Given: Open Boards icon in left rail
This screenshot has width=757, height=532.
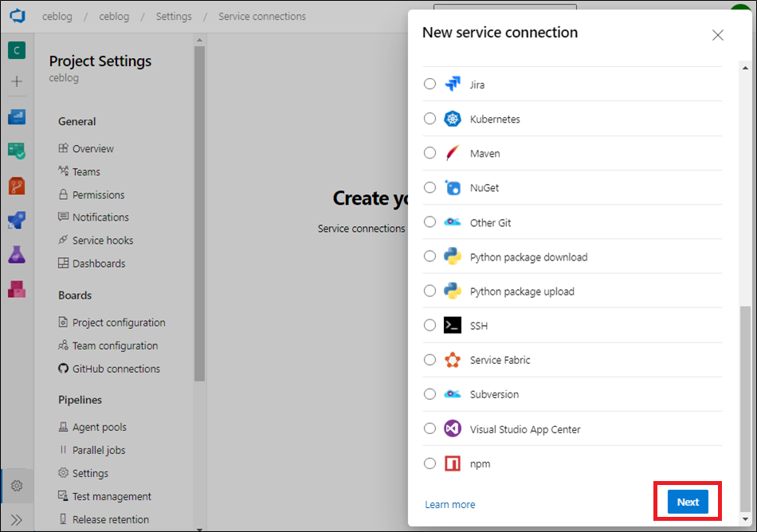Looking at the screenshot, I should (x=17, y=151).
